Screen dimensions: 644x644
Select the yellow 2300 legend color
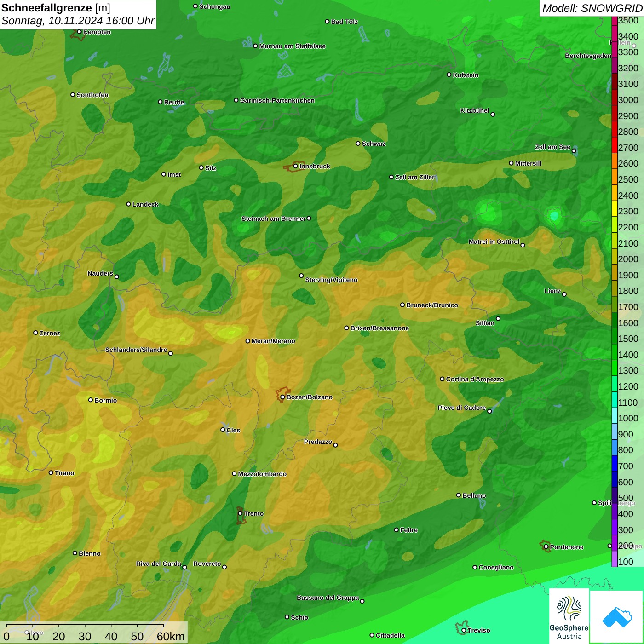point(615,209)
